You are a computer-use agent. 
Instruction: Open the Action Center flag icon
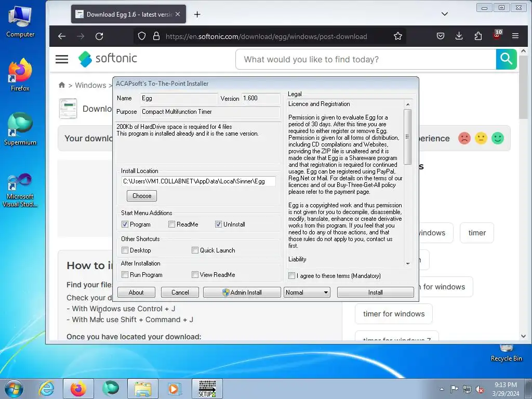coord(454,389)
